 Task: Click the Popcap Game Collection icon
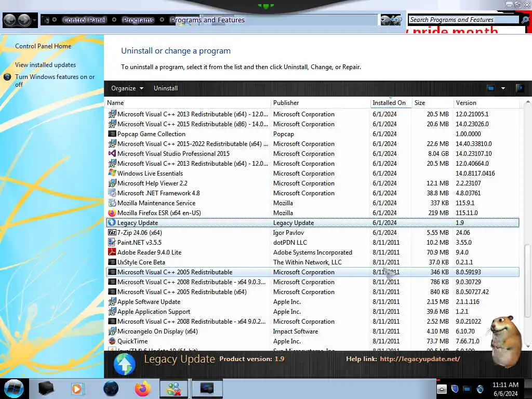pyautogui.click(x=112, y=134)
